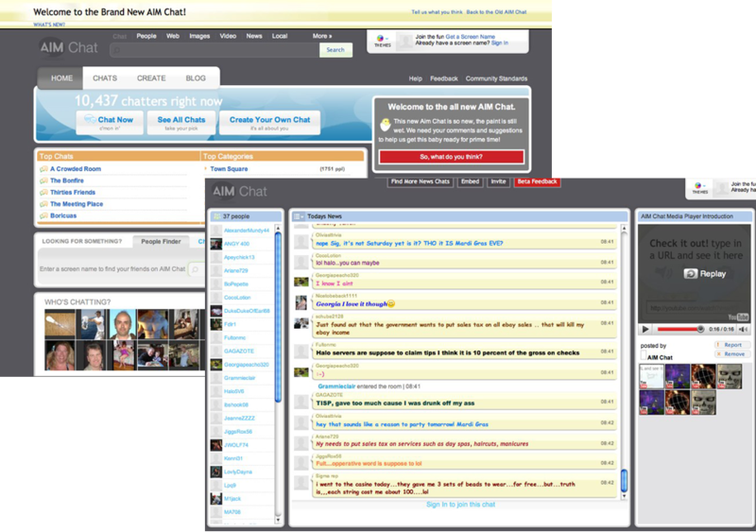The width and height of the screenshot is (756, 532).
Task: Open the Themes color wheel in chat room window
Action: click(698, 185)
